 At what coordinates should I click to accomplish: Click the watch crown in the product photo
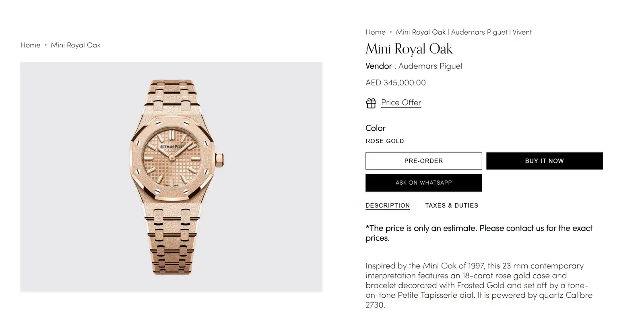(x=220, y=160)
